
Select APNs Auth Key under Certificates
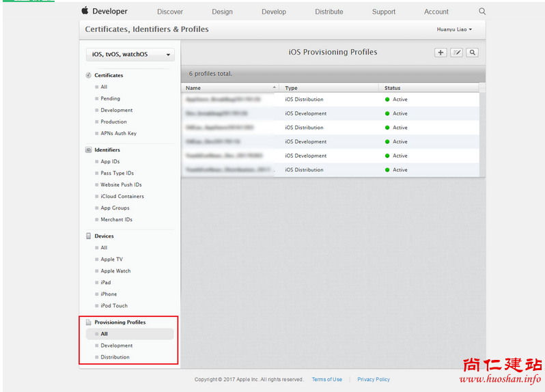[118, 133]
